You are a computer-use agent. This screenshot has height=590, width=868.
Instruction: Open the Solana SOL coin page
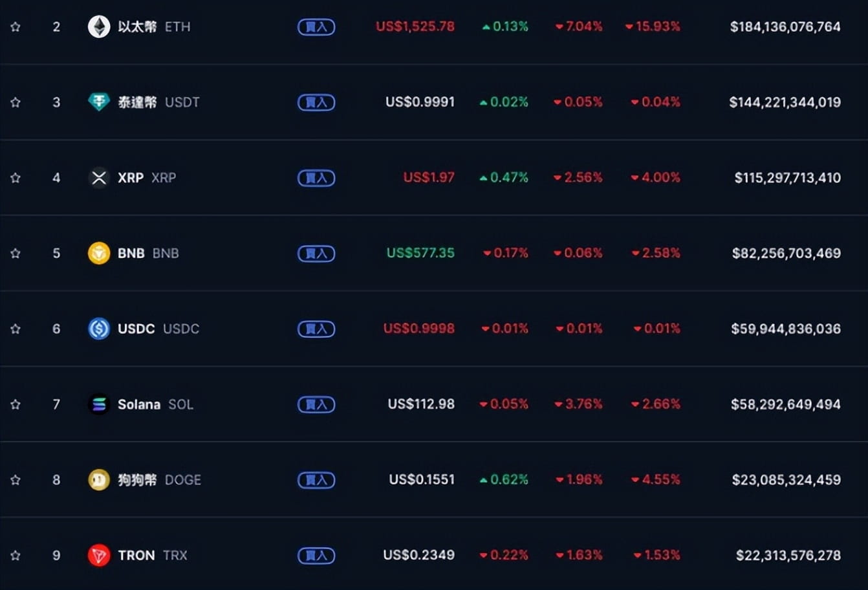click(x=155, y=404)
